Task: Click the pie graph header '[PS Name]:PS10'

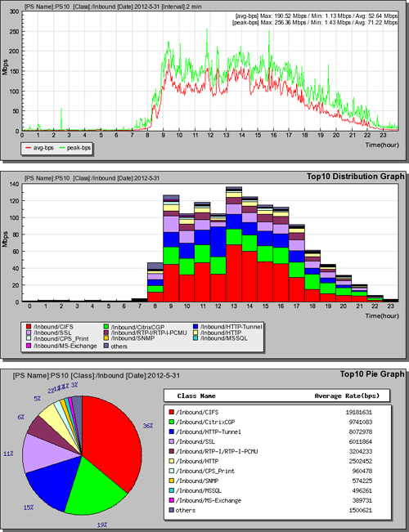Action: tap(97, 376)
